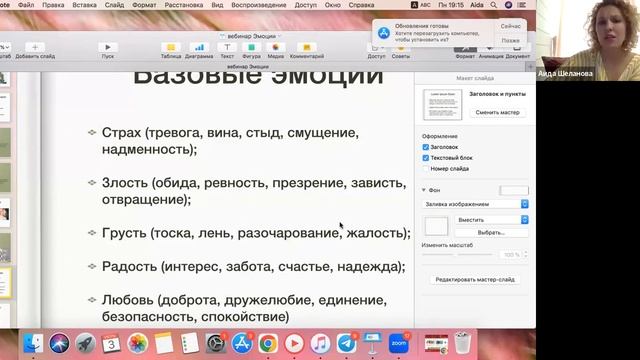Click the Изменить масштаб slider

457,254
